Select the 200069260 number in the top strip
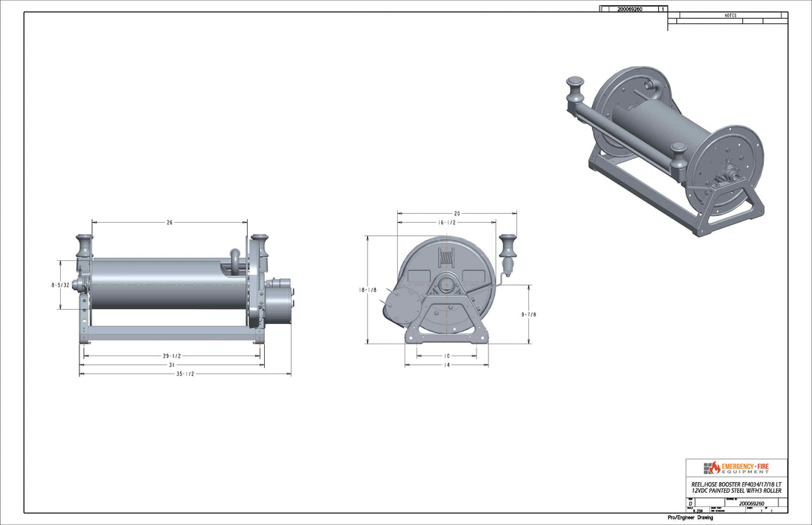This screenshot has height=525, width=812. point(630,10)
